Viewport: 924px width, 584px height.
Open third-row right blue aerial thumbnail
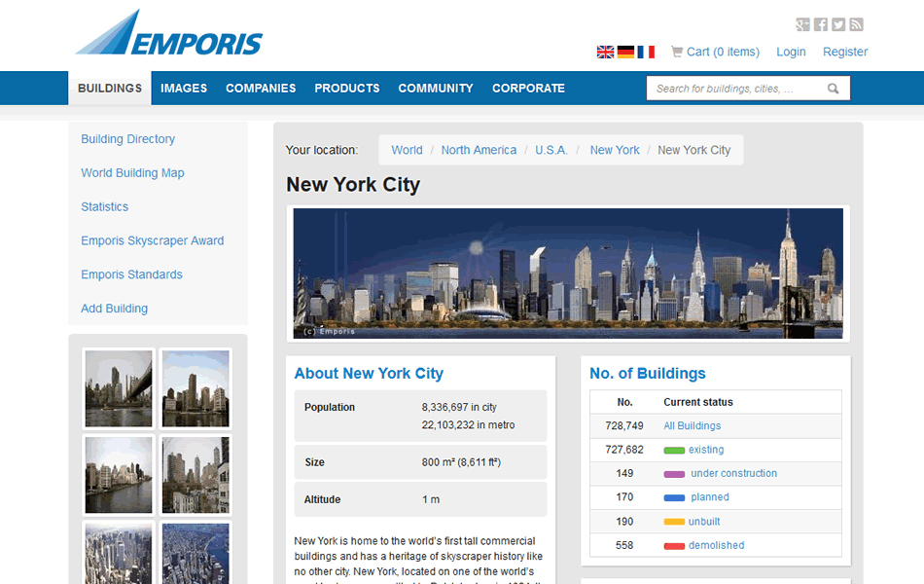coord(195,553)
